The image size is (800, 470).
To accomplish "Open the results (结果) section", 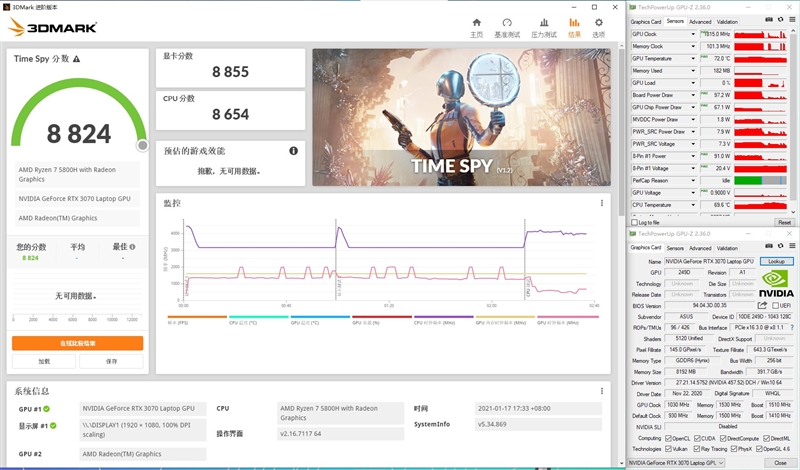I will tap(574, 28).
